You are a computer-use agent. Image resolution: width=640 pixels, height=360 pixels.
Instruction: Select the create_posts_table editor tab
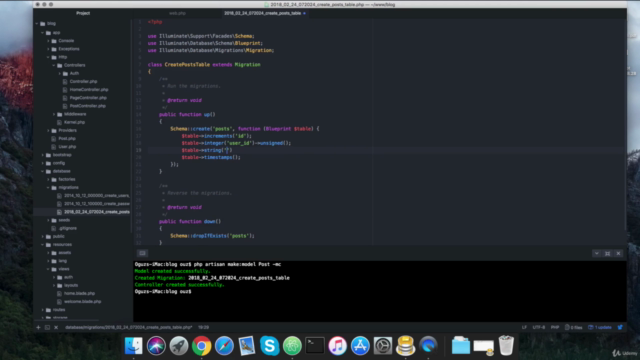[264, 13]
